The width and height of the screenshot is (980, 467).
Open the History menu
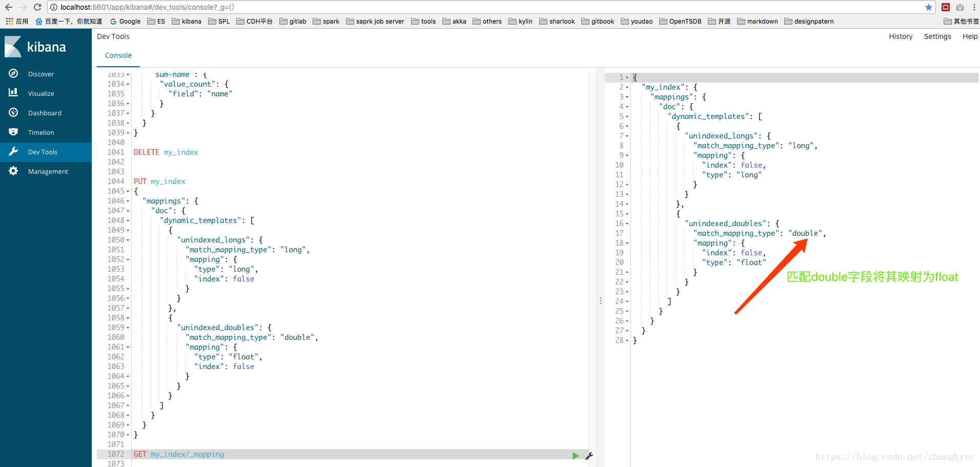[x=901, y=36]
